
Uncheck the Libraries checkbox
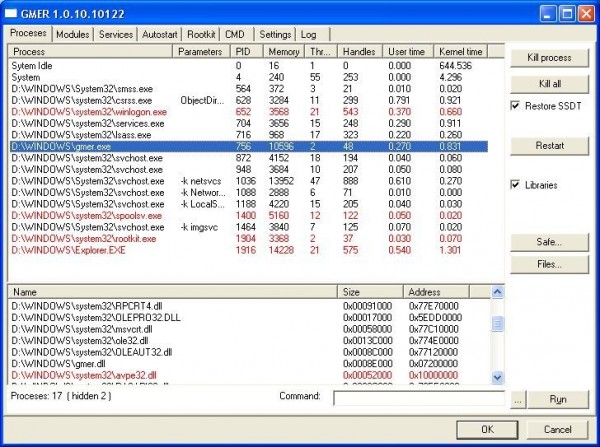[x=516, y=185]
